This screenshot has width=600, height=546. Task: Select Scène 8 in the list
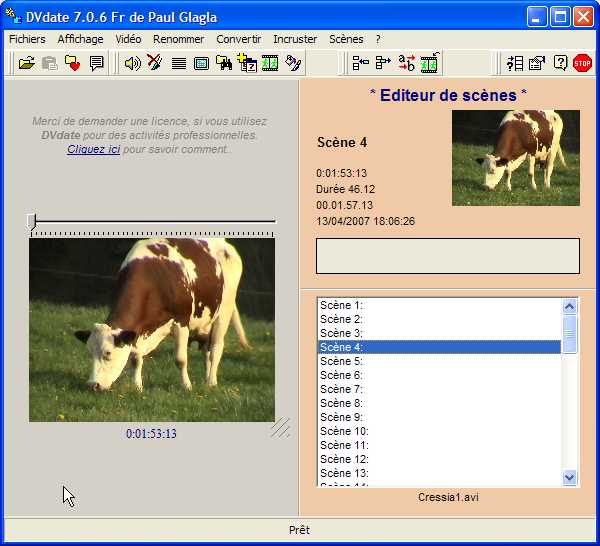tap(439, 403)
